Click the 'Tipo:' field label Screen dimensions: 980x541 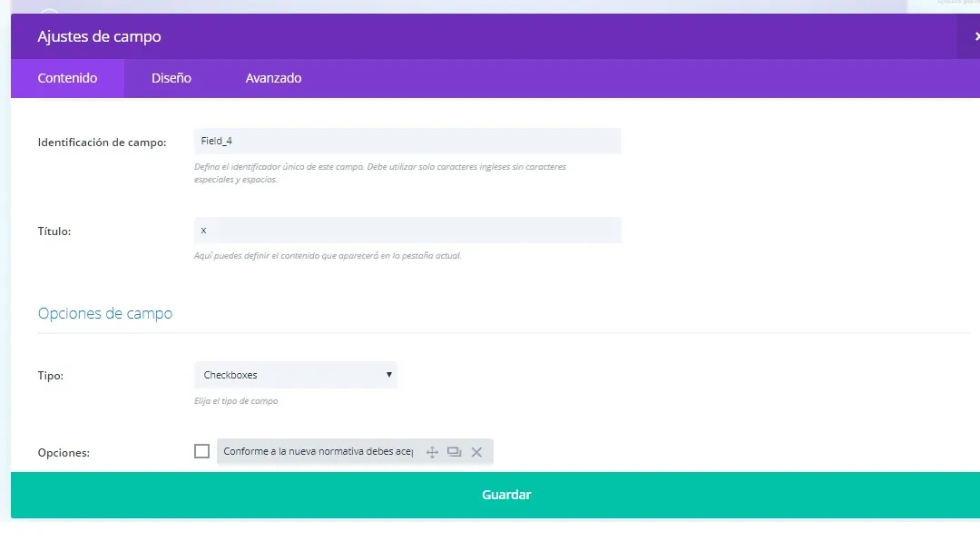(51, 376)
